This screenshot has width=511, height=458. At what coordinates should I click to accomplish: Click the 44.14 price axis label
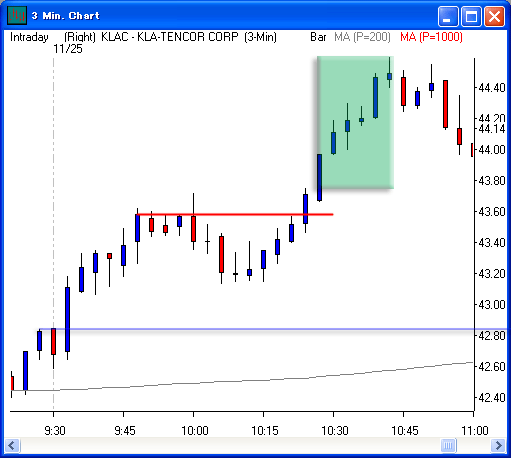click(492, 129)
